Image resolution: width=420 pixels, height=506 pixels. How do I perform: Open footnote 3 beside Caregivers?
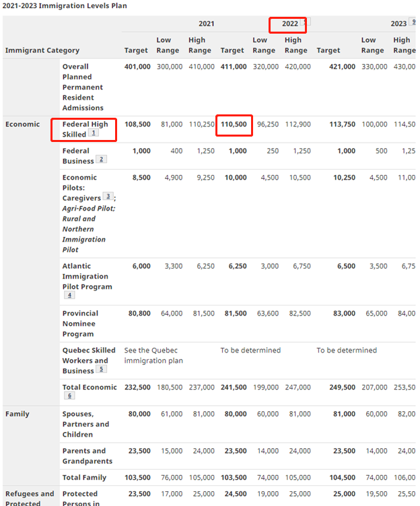click(x=108, y=196)
